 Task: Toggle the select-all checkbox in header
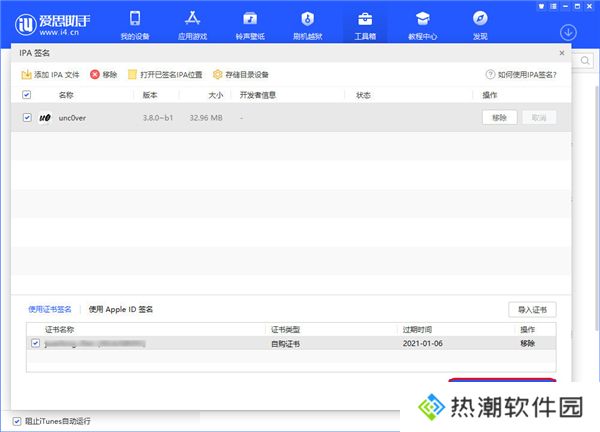(x=26, y=95)
